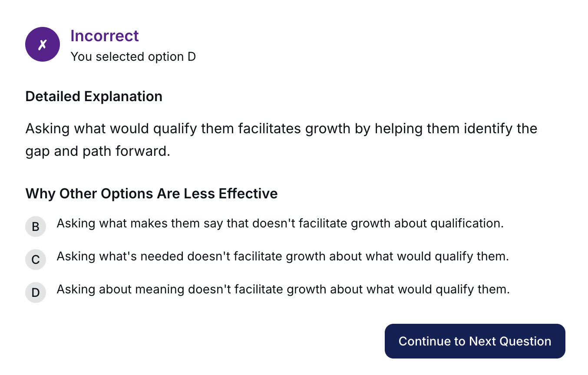588x375 pixels.
Task: Click the option C letter badge
Action: point(36,260)
